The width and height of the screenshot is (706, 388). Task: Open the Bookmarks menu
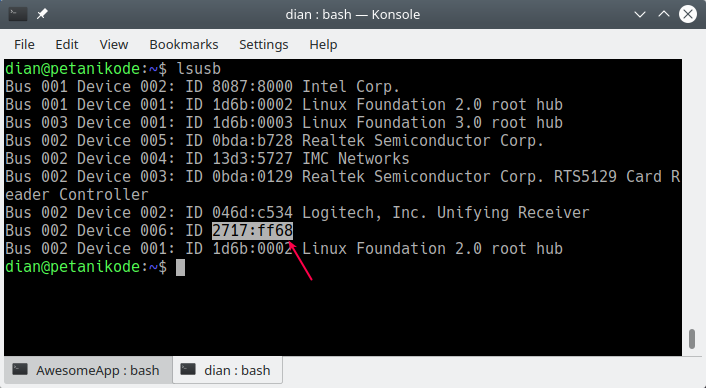click(x=184, y=45)
